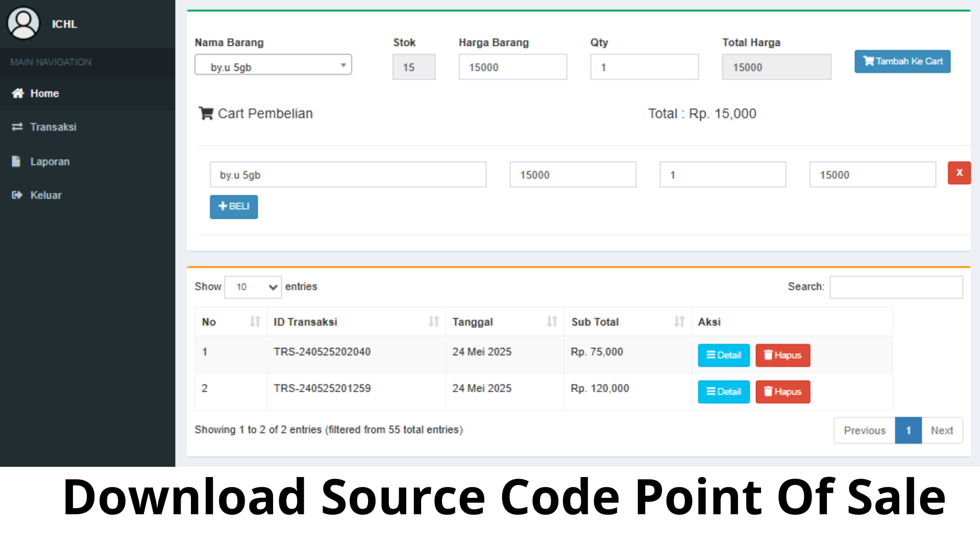The image size is (980, 551).
Task: Select Transaksi in the main navigation
Action: [53, 127]
